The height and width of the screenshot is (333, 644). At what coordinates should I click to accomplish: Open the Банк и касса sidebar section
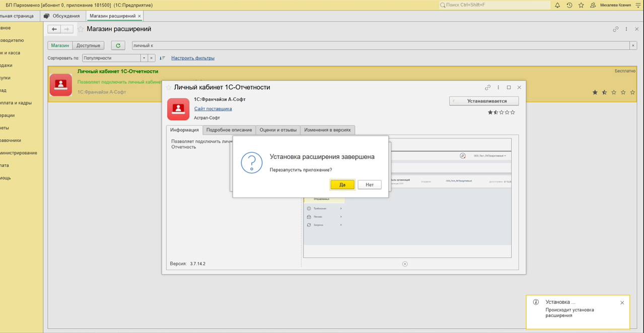pos(10,53)
